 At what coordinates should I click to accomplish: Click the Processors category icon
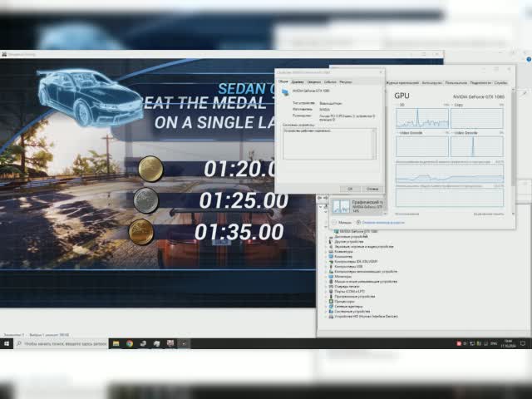[331, 301]
